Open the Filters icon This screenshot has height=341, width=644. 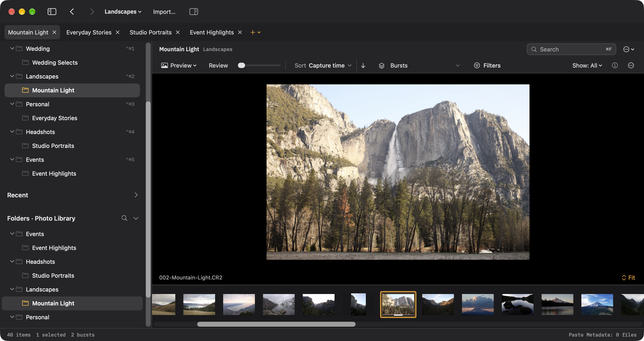[x=477, y=66]
